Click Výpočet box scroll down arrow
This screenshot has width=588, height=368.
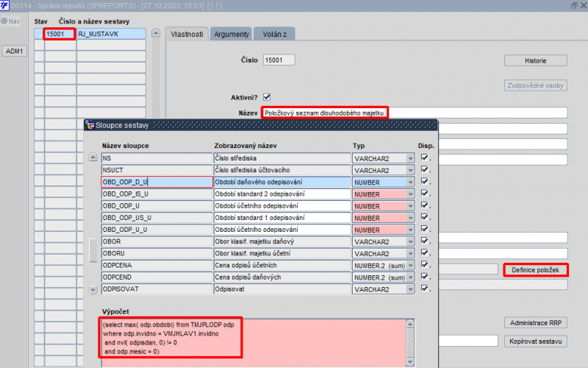(410, 362)
